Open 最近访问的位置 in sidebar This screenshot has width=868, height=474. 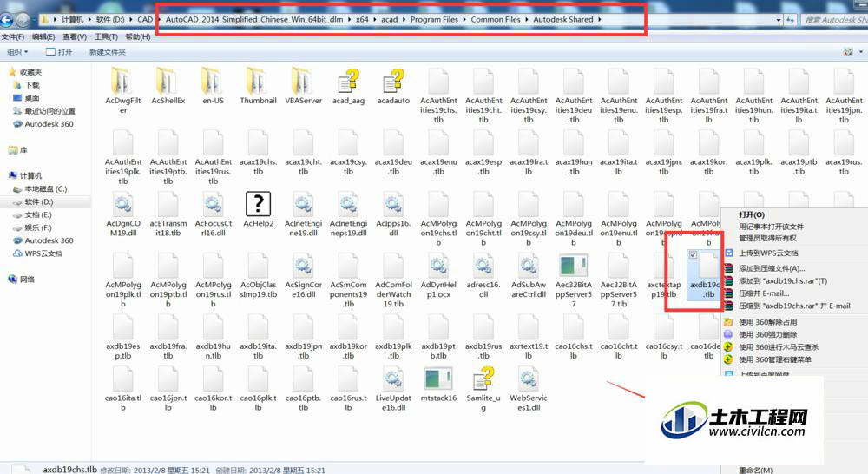(x=49, y=111)
